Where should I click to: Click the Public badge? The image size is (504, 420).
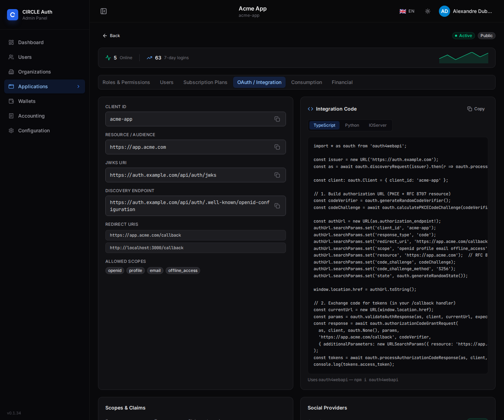(486, 36)
